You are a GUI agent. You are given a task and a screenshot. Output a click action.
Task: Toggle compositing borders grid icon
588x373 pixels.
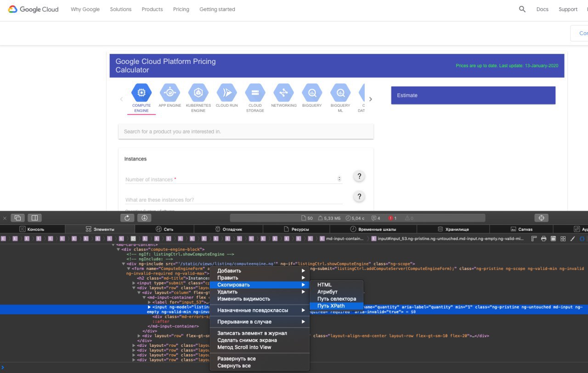coord(563,239)
